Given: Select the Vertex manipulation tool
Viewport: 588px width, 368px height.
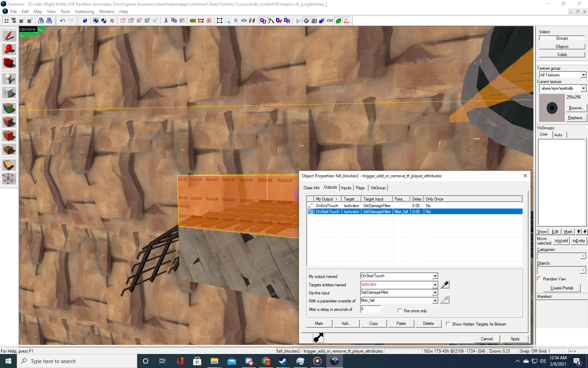Looking at the screenshot, I should pyautogui.click(x=9, y=179).
